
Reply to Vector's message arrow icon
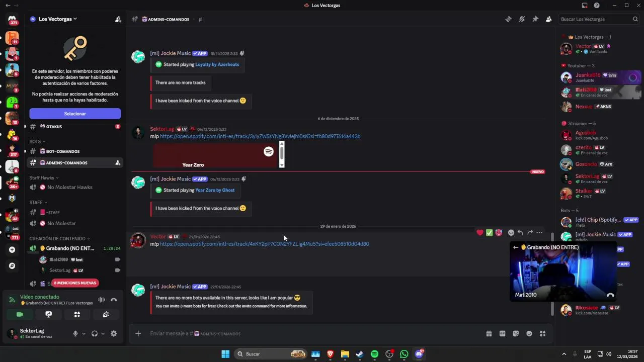[x=520, y=232]
